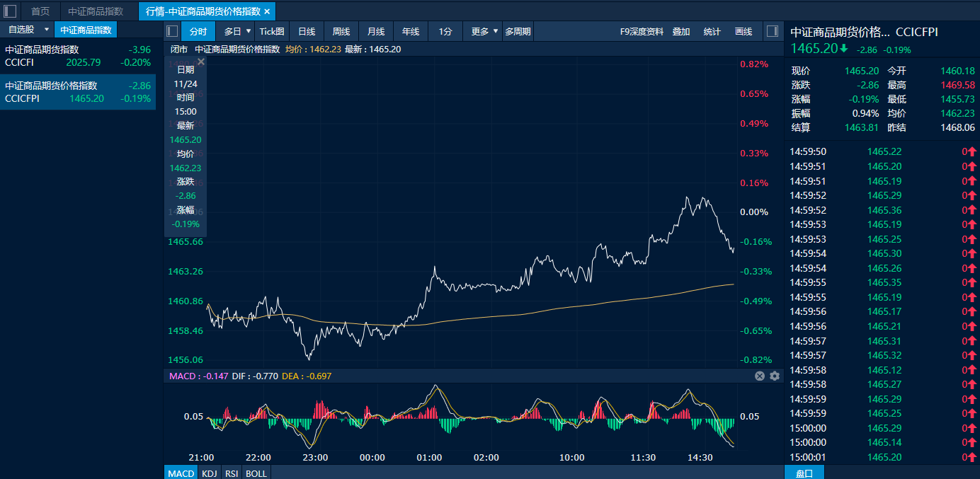980x479 pixels.
Task: Toggle the right quote panel icon
Action: 772,31
